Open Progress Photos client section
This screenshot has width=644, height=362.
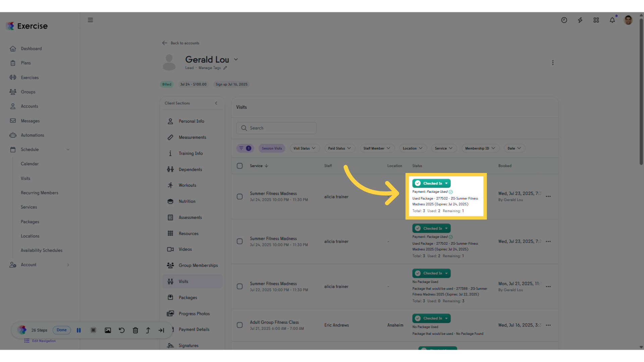pos(193,314)
